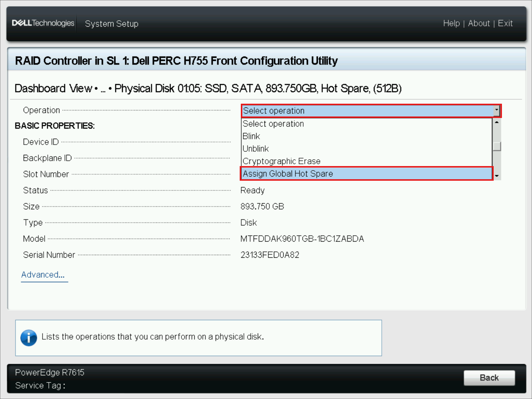This screenshot has width=532, height=399.
Task: Click the 'PowerEdge R7615' text
Action: [x=50, y=372]
